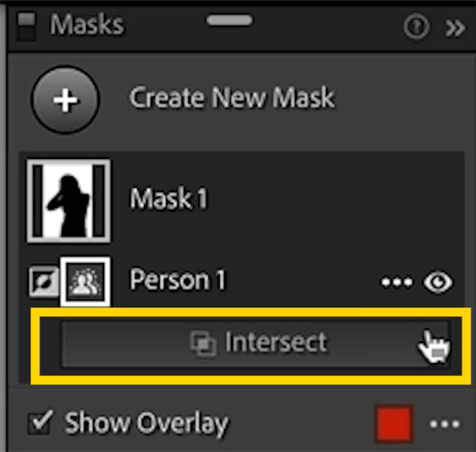The height and width of the screenshot is (452, 476).
Task: Uncheck the Show Overlay checkbox
Action: [41, 423]
